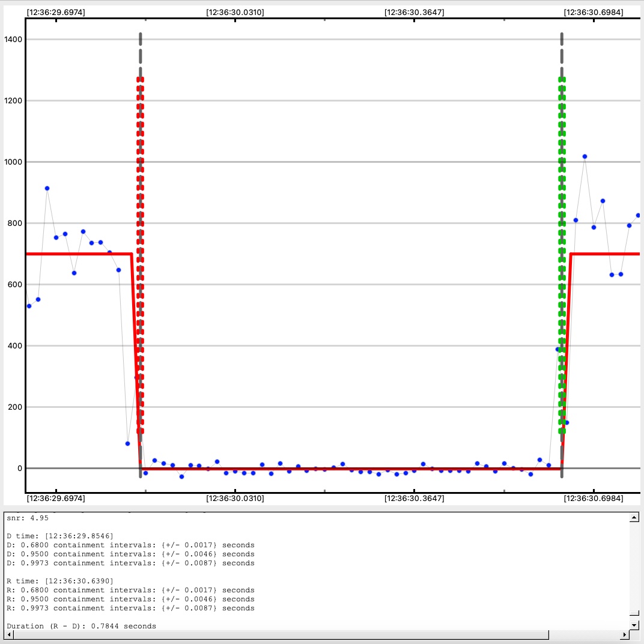
Task: Click the 600 y-axis label
Action: click(15, 284)
